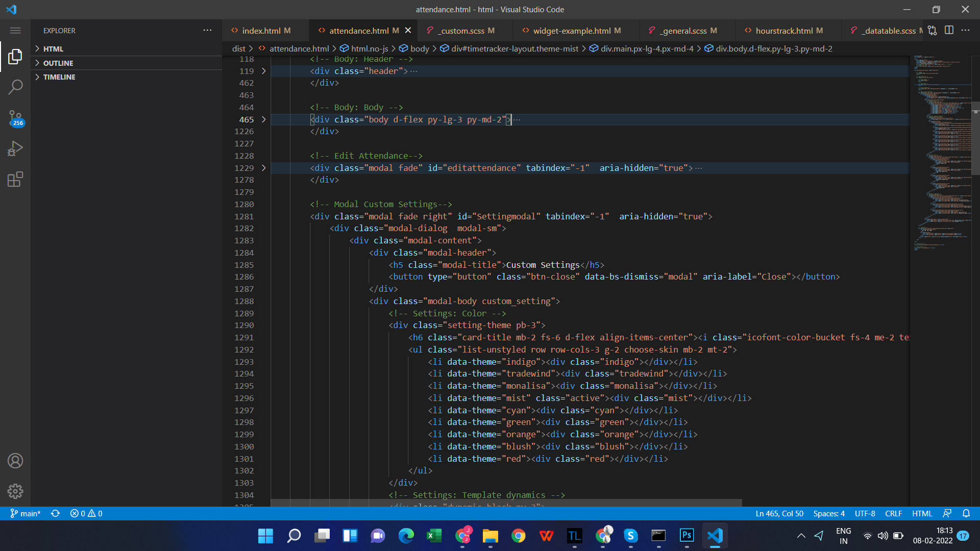Open the notifications bell in status bar
The image size is (980, 551).
click(966, 513)
